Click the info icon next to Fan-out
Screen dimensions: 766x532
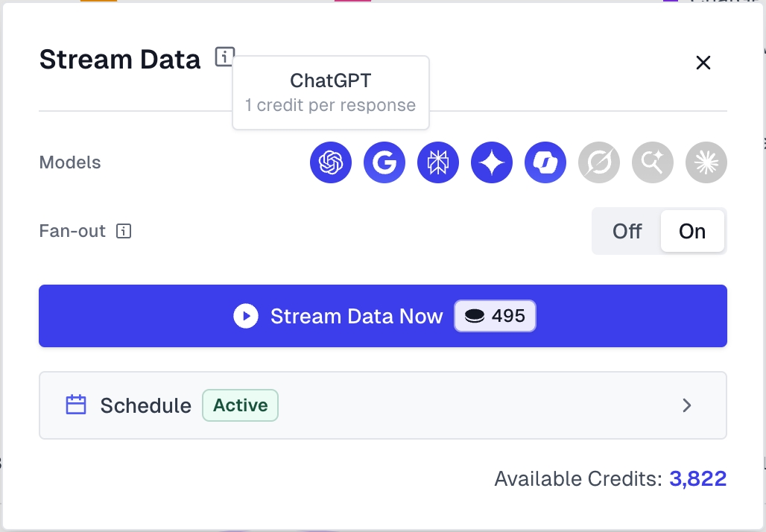point(124,232)
